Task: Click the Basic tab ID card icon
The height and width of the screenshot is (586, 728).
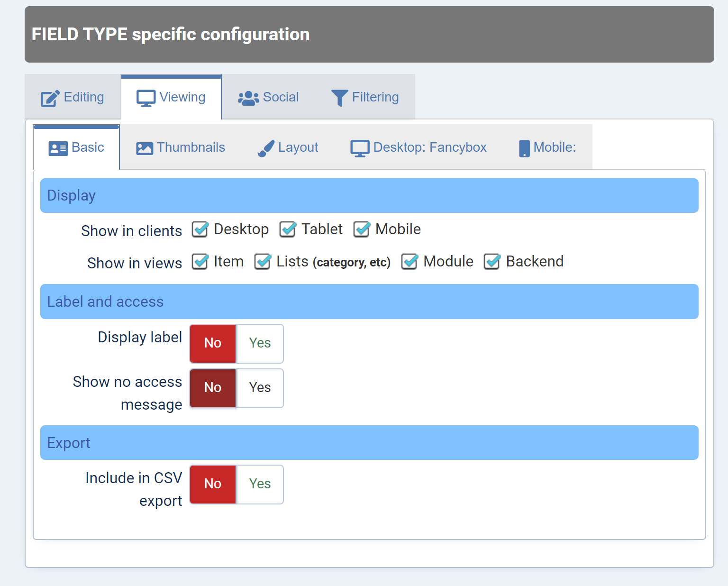Action: tap(58, 148)
